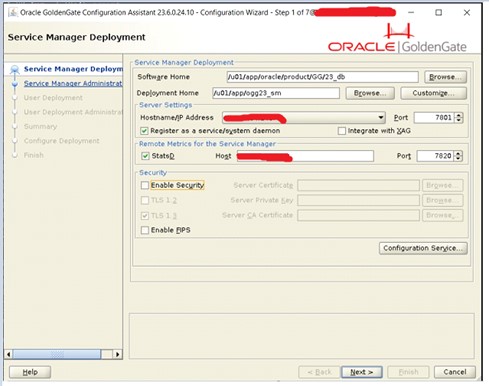Open the Help button
Image resolution: width=489 pixels, height=386 pixels.
coord(30,372)
